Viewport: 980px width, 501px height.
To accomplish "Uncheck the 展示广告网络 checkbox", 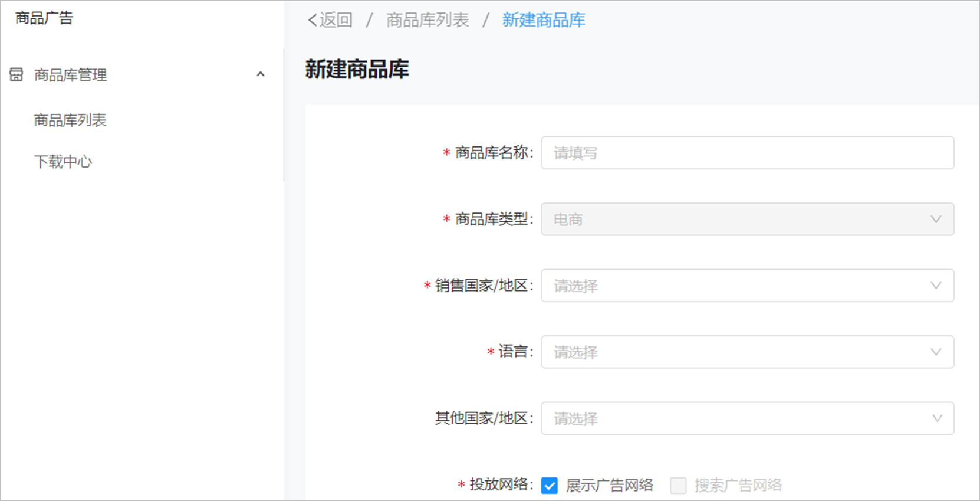I will pyautogui.click(x=550, y=486).
